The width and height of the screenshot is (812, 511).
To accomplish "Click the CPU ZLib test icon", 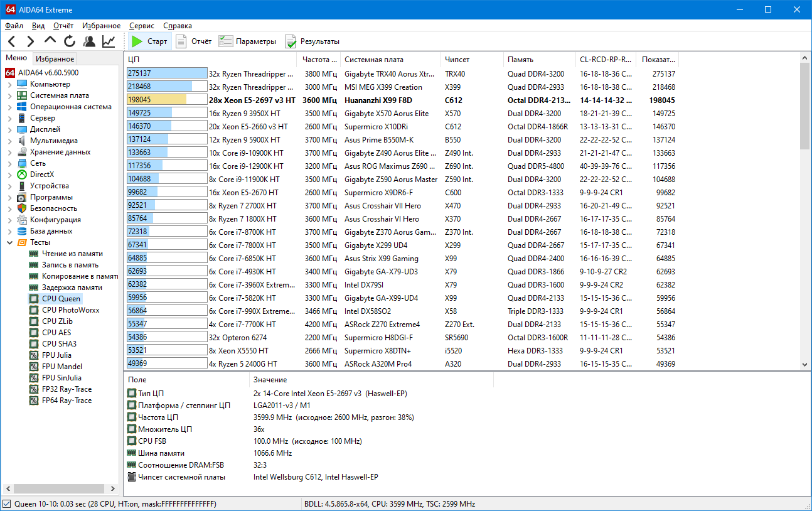I will (x=34, y=321).
